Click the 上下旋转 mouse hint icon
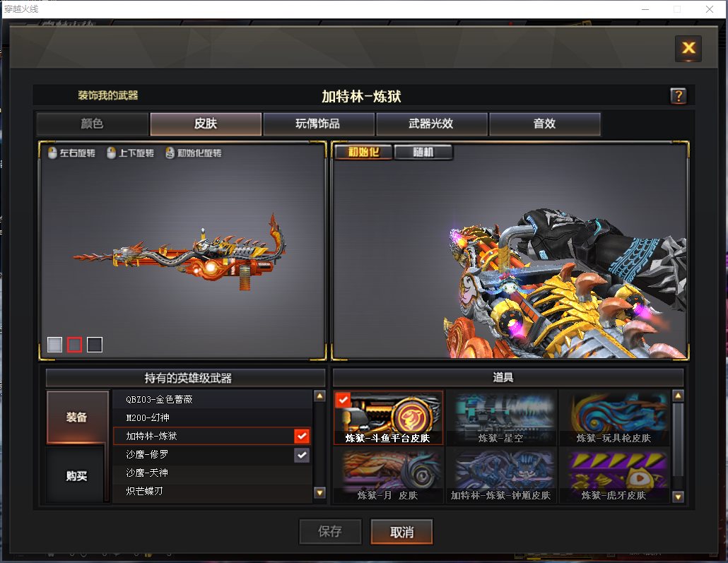This screenshot has width=728, height=563. point(112,153)
